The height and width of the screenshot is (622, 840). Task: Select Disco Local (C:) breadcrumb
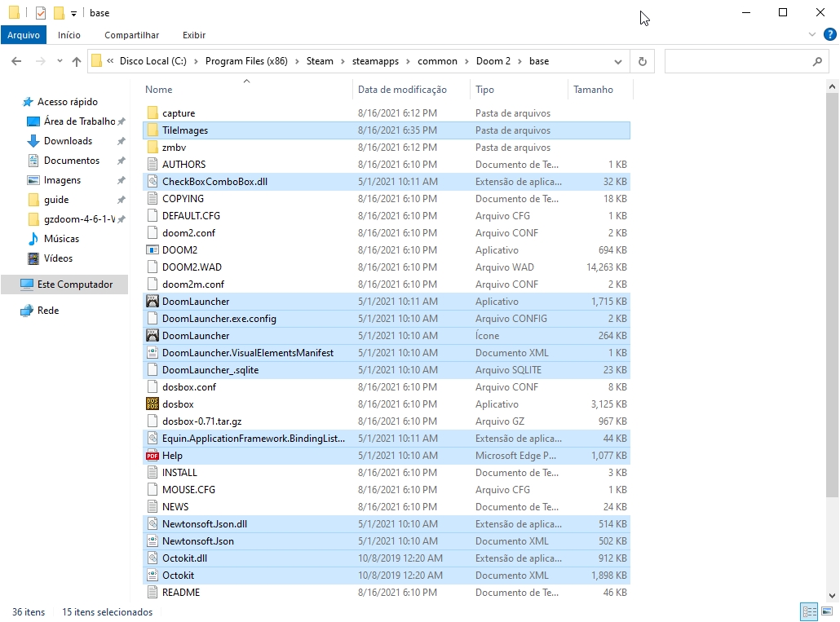point(153,61)
